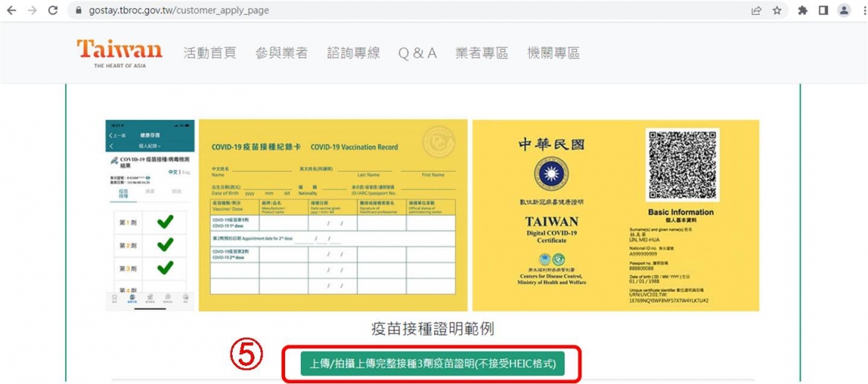
Task: Click the 疫苗接種證明範例 caption text
Action: tap(433, 329)
